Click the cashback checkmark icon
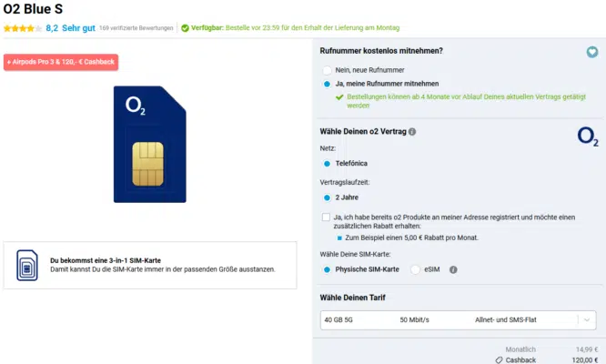Viewport: 606px width, 364px height. (498, 359)
